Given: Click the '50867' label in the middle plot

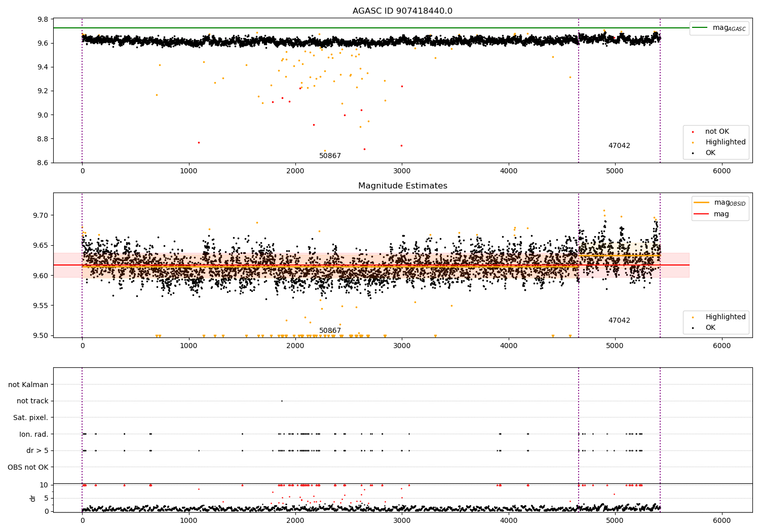Looking at the screenshot, I should click(330, 331).
